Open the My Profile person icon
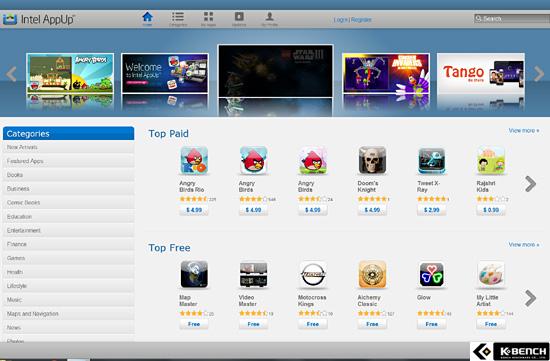The height and width of the screenshot is (361, 550). point(269,17)
